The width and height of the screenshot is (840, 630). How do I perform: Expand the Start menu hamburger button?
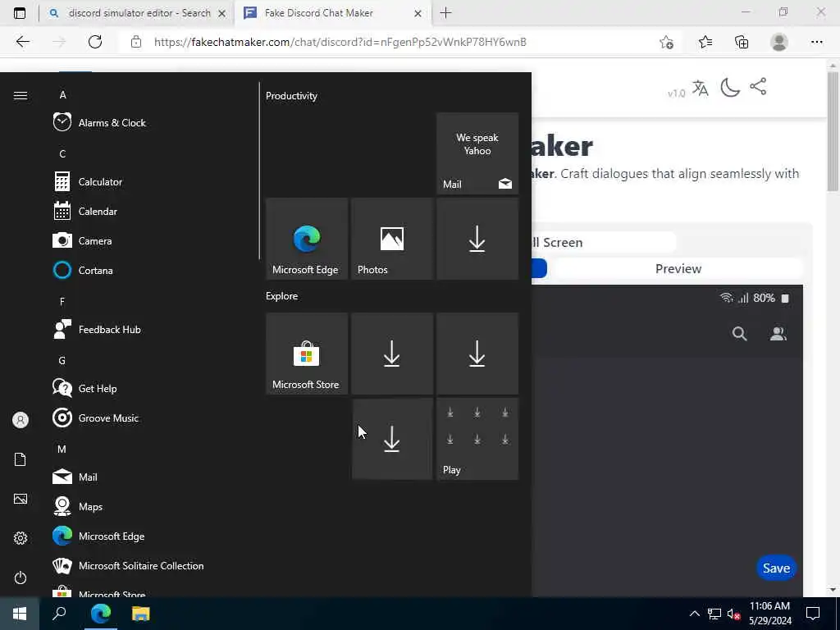pos(21,95)
